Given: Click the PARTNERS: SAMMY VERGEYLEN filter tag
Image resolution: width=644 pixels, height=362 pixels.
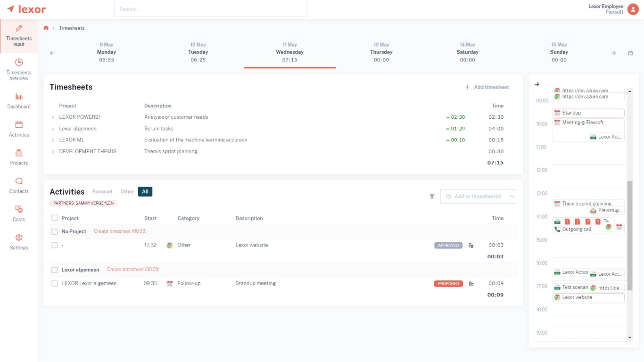Looking at the screenshot, I should (x=83, y=204).
